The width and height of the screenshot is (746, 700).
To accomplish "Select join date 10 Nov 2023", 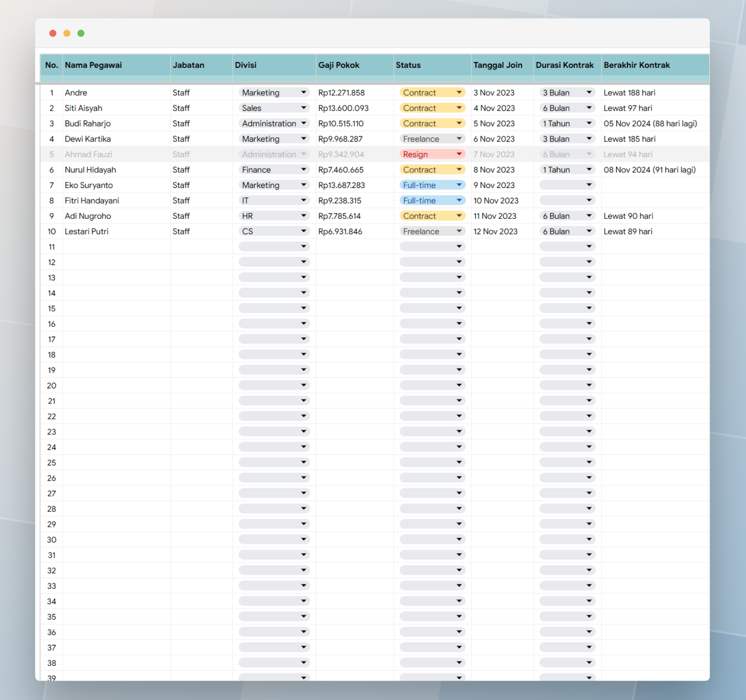I will point(502,200).
